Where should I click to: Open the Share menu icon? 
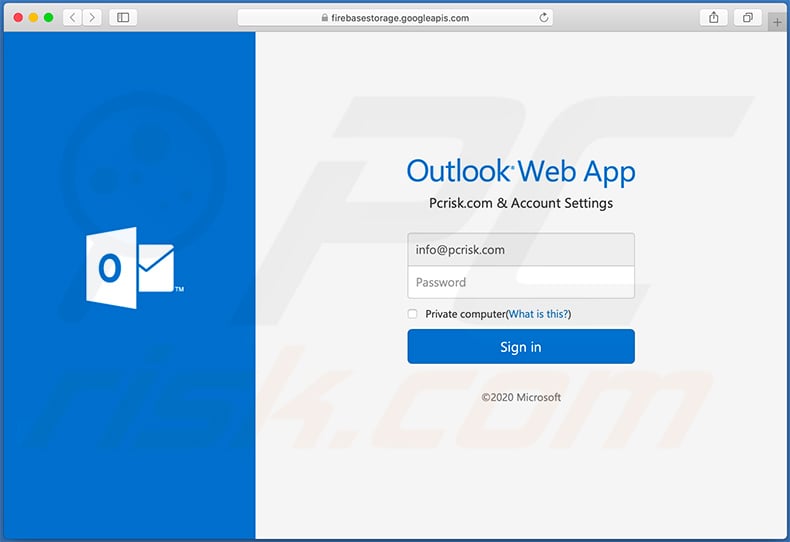click(x=714, y=18)
